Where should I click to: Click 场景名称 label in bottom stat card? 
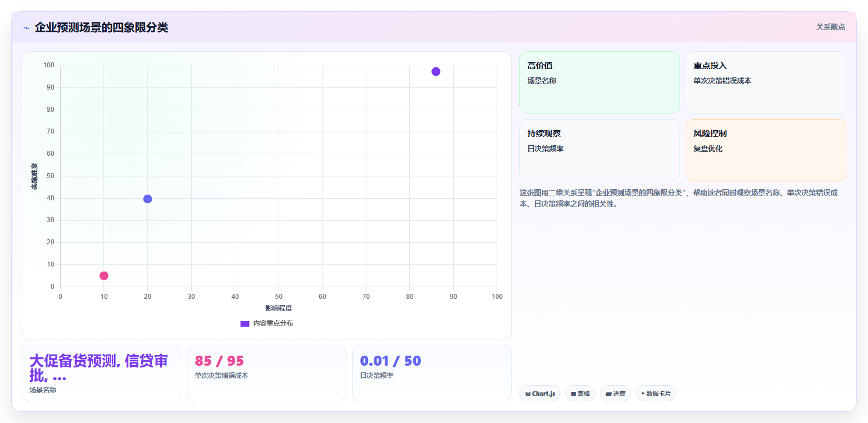click(43, 390)
